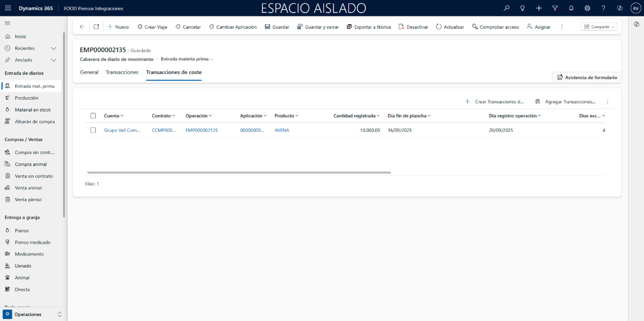The height and width of the screenshot is (321, 644).
Task: Open the Dynamics 365 app launcher grid
Action: point(8,8)
